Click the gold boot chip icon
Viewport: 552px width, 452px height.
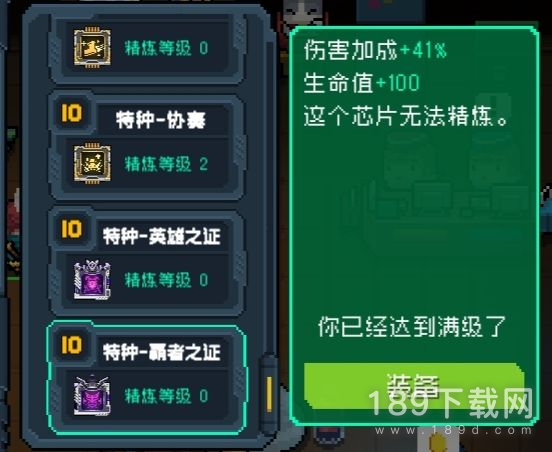(x=92, y=47)
